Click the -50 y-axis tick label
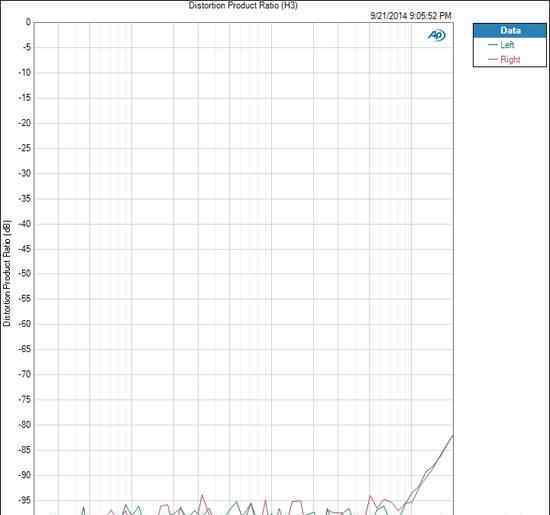 click(x=25, y=273)
